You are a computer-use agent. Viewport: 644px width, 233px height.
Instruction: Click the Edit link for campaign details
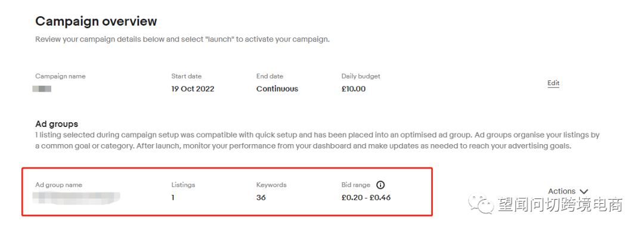click(x=553, y=83)
